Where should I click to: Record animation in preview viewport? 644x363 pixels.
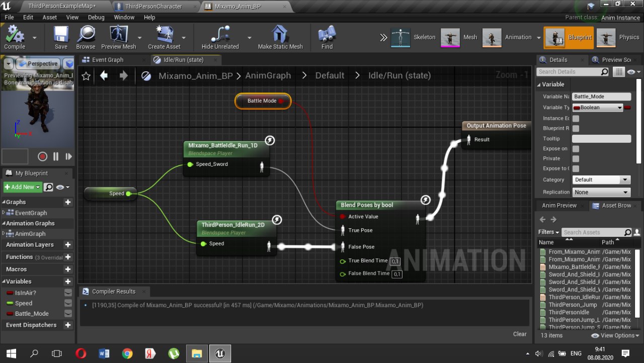coord(43,156)
